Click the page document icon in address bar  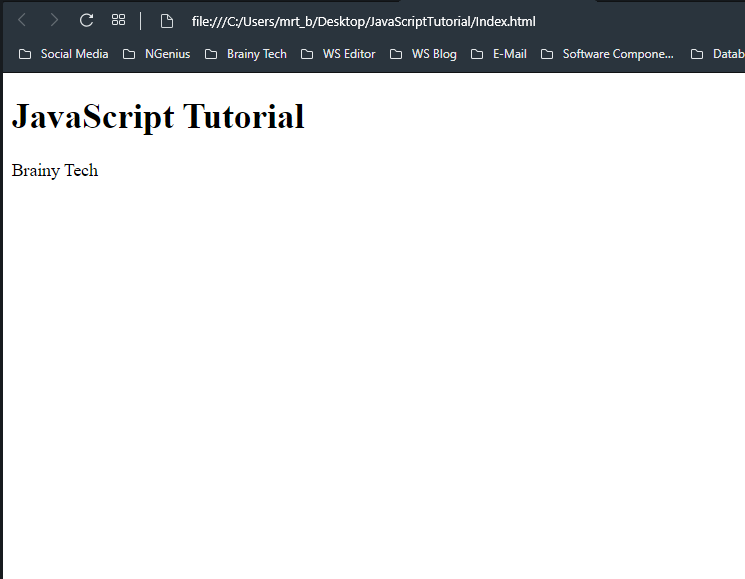coord(167,21)
